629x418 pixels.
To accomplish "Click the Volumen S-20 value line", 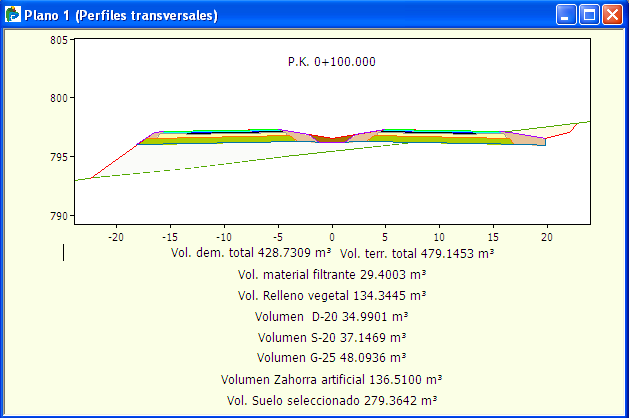I will (x=332, y=337).
